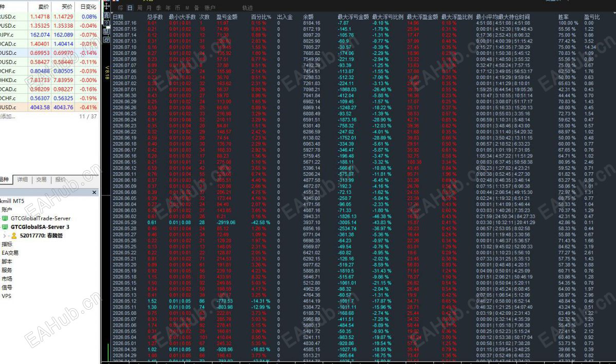Click the window restore icon in the side strip
Viewport: 616px width, 364px height.
106,39
